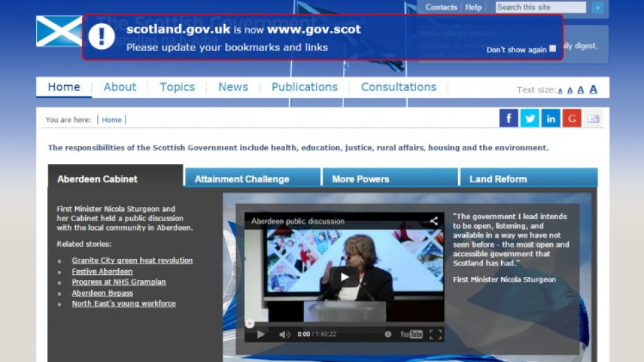
Task: Share page on Twitter
Action: [530, 119]
